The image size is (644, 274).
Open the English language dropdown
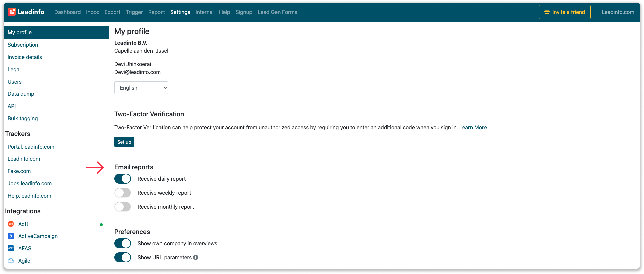[141, 88]
